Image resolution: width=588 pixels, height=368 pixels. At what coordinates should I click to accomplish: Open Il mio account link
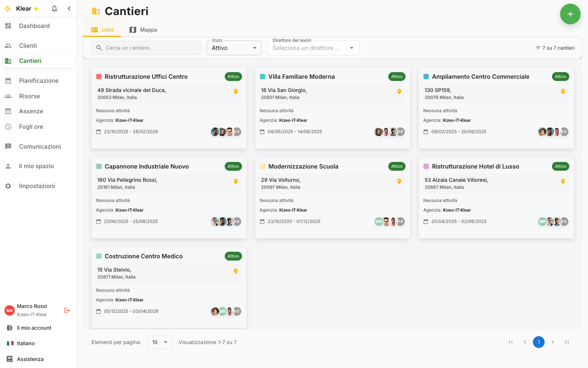tap(33, 328)
